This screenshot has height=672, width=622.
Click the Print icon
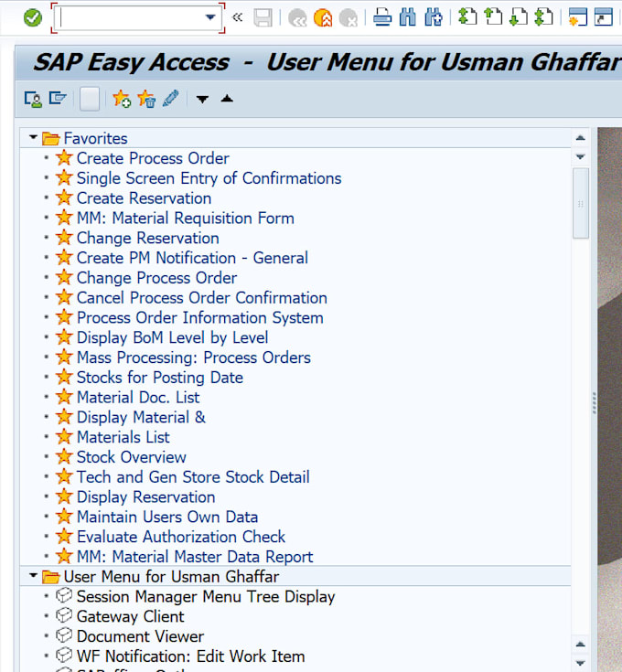pyautogui.click(x=382, y=17)
